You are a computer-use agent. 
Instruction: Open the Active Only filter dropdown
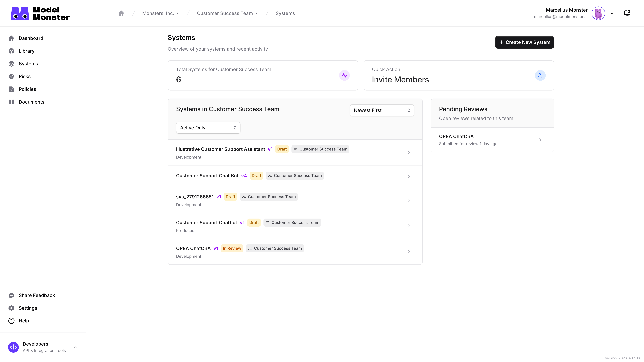click(208, 128)
